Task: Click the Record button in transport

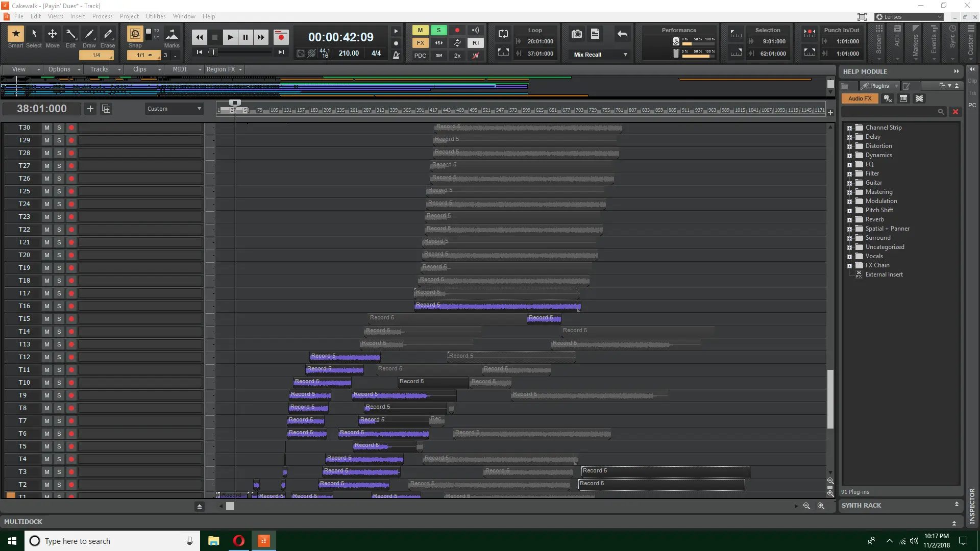Action: pos(281,37)
